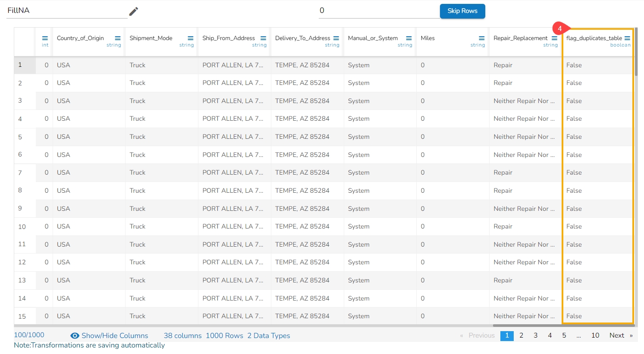Open the Ship_From_Address column menu icon
This screenshot has width=644, height=354.
pos(263,38)
